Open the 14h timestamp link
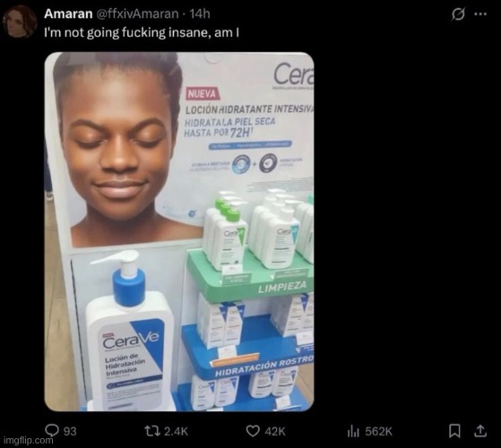Screen dimensions: 501x448 tap(200, 13)
